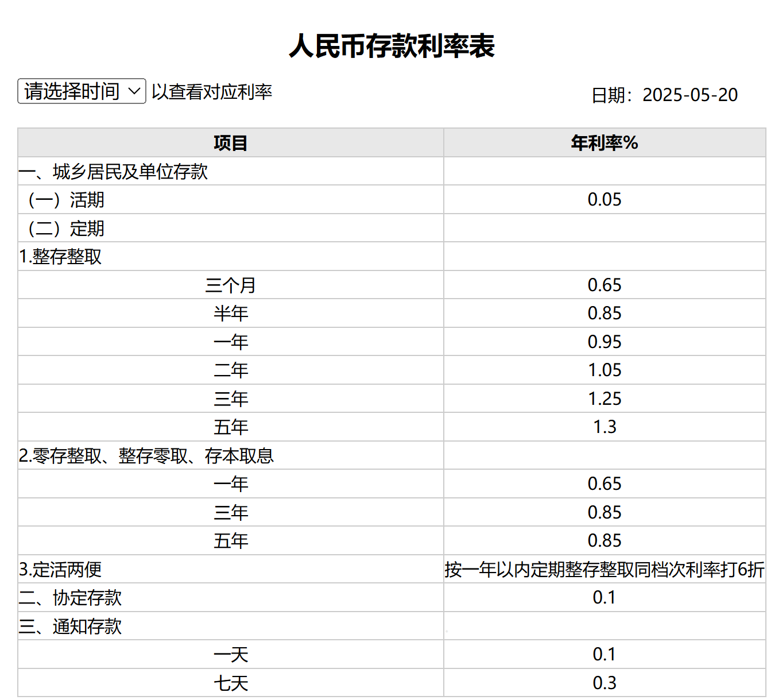
Task: Click the 0.95 interest rate value
Action: pos(604,342)
